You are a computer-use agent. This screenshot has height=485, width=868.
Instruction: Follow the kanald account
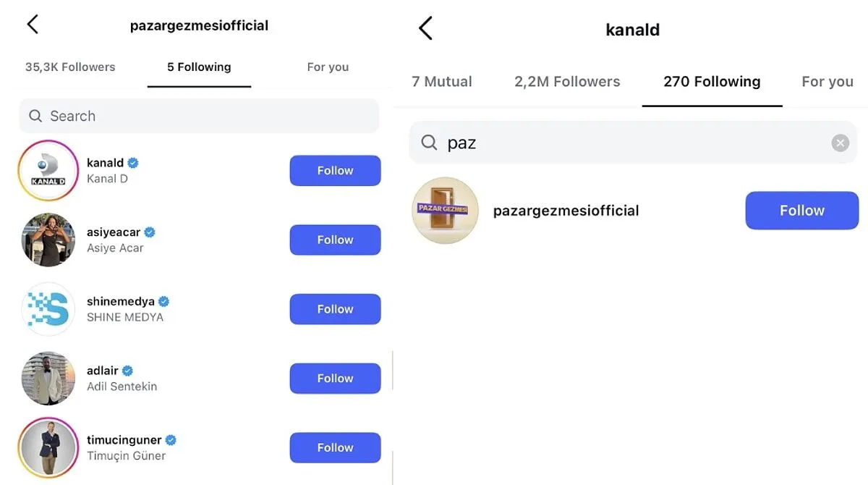coord(335,171)
